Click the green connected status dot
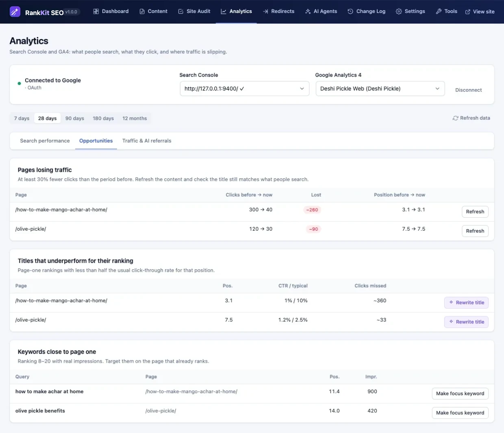The height and width of the screenshot is (433, 504). (19, 83)
